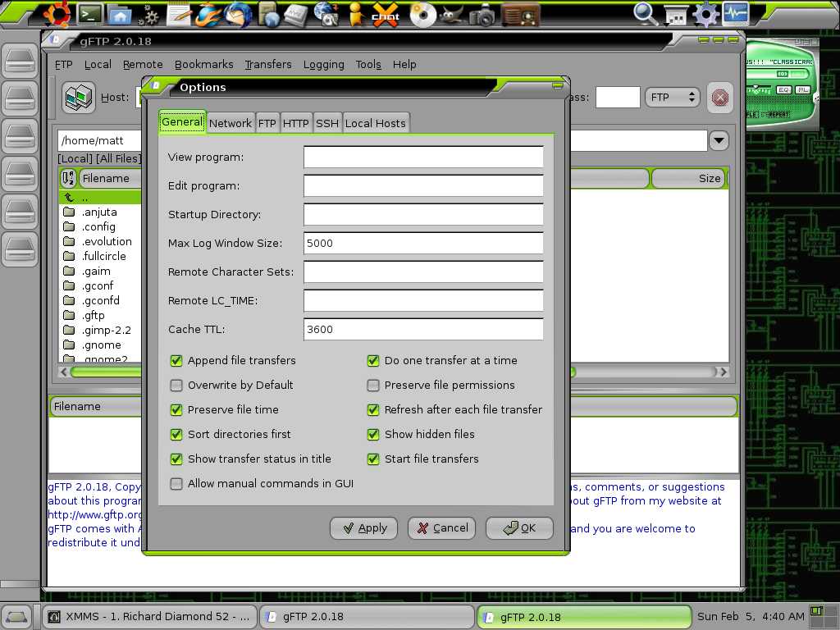Open the gears settings launcher
Image resolution: width=840 pixels, height=630 pixels.
[x=148, y=16]
